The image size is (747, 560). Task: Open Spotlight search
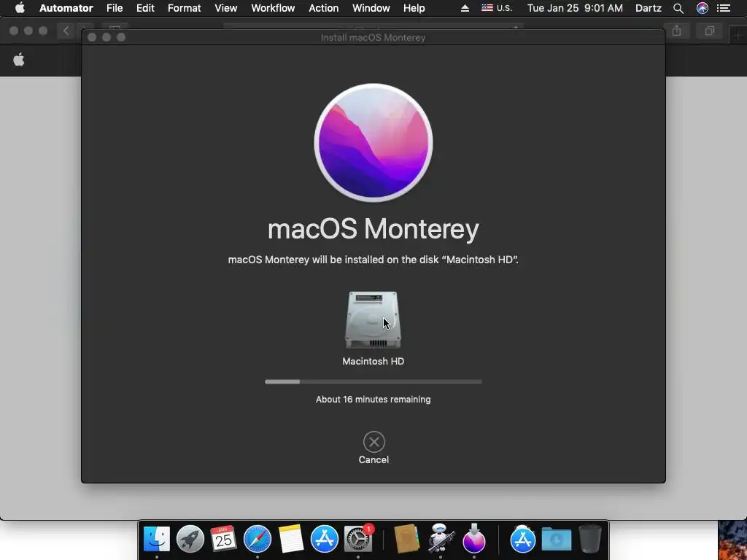(678, 8)
